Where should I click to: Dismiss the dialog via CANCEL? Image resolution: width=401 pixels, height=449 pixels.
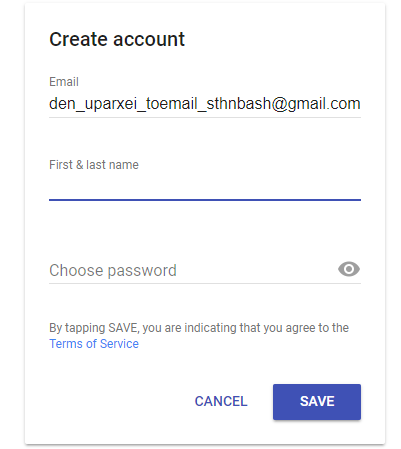tap(221, 401)
